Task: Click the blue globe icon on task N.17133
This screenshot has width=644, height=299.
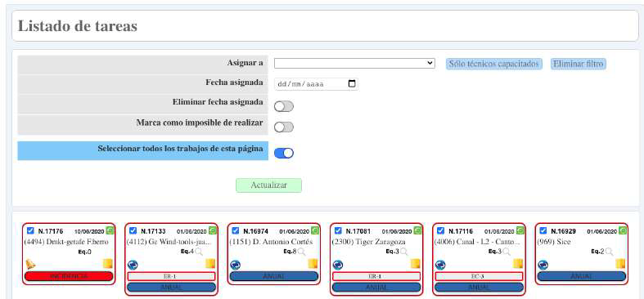Action: click(133, 265)
